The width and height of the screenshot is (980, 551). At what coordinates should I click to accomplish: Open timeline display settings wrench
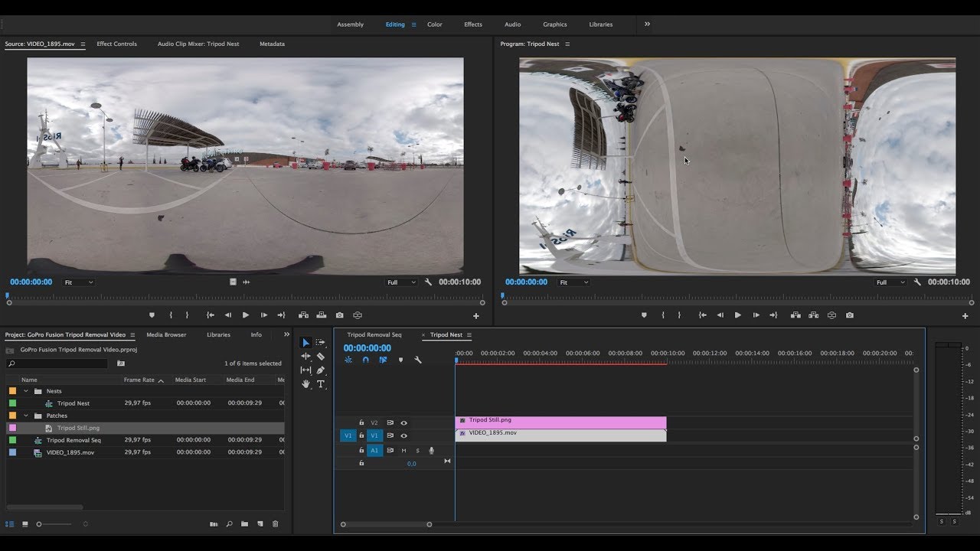point(418,360)
